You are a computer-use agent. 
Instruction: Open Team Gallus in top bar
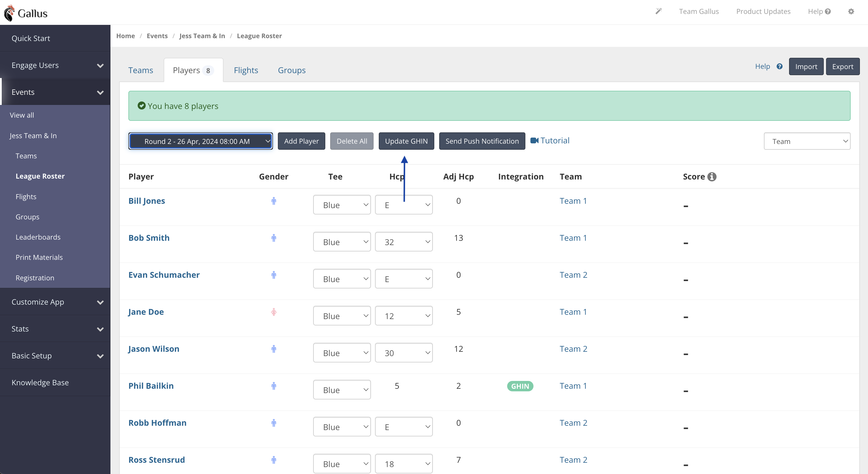click(699, 12)
